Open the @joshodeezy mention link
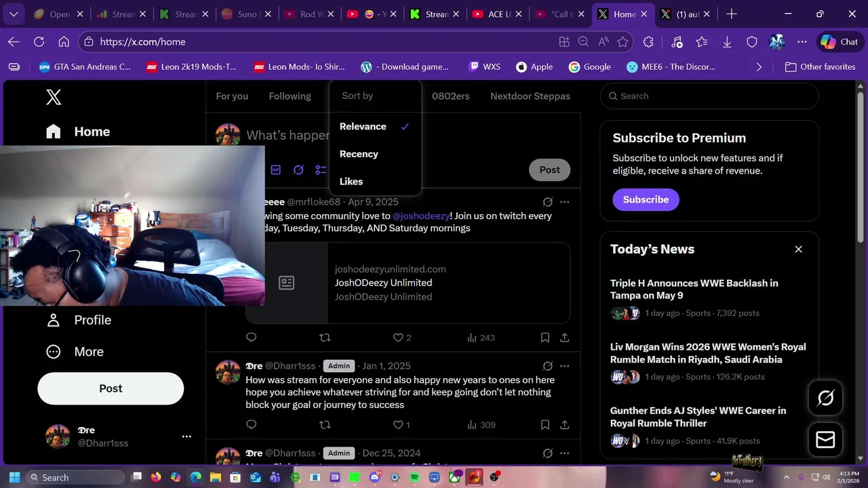The image size is (868, 488). (421, 216)
